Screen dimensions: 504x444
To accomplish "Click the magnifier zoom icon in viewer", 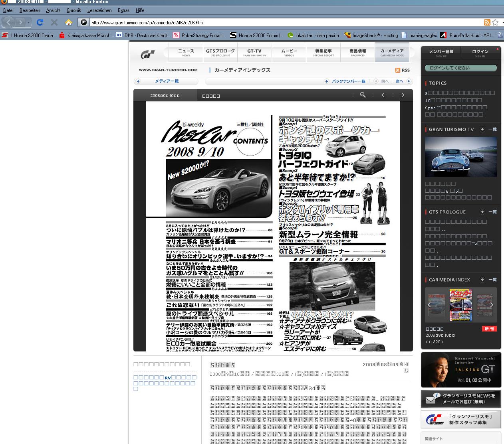I will click(363, 95).
